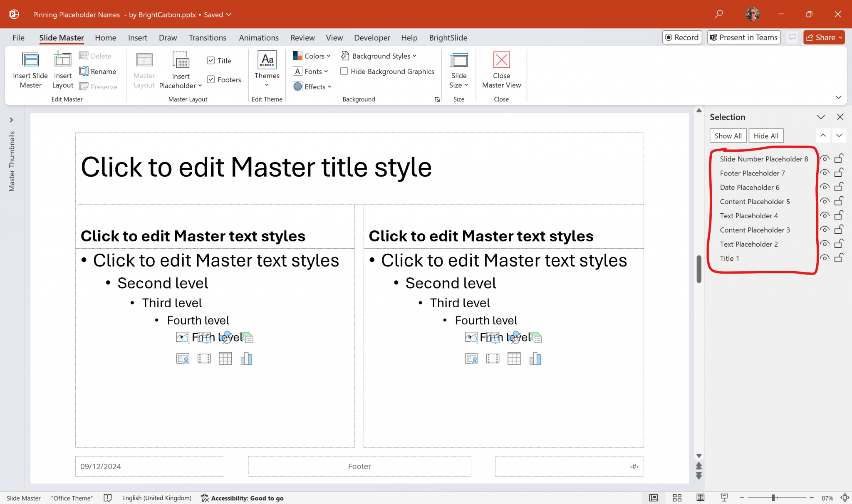Screen dimensions: 852x504
Task: Toggle Hide Background Graphics
Action: 344,71
